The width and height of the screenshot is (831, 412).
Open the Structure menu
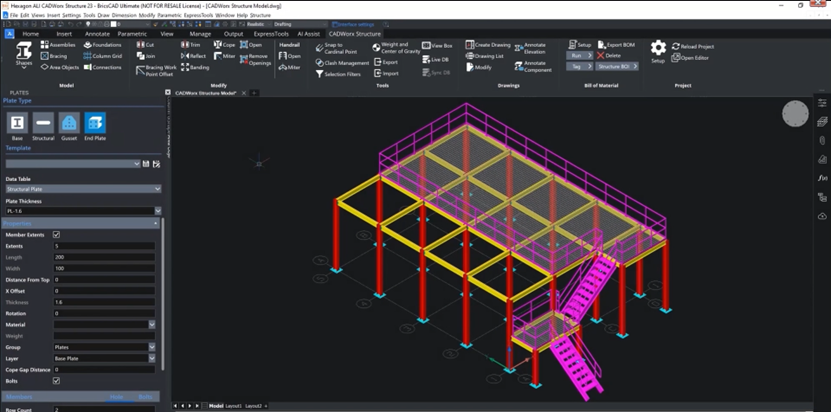[x=260, y=15]
